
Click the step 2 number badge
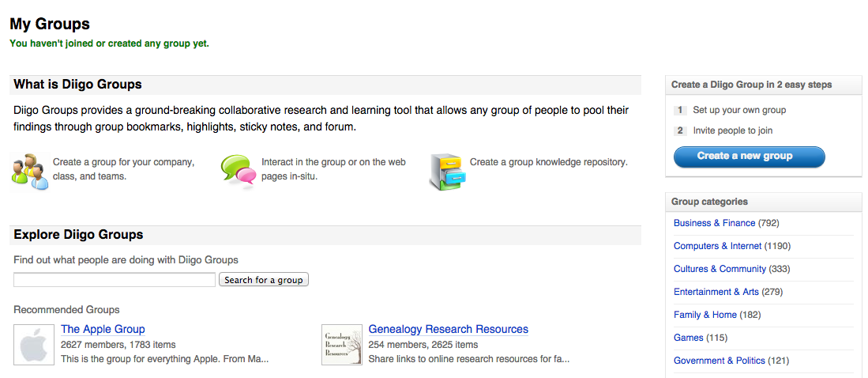tap(681, 131)
